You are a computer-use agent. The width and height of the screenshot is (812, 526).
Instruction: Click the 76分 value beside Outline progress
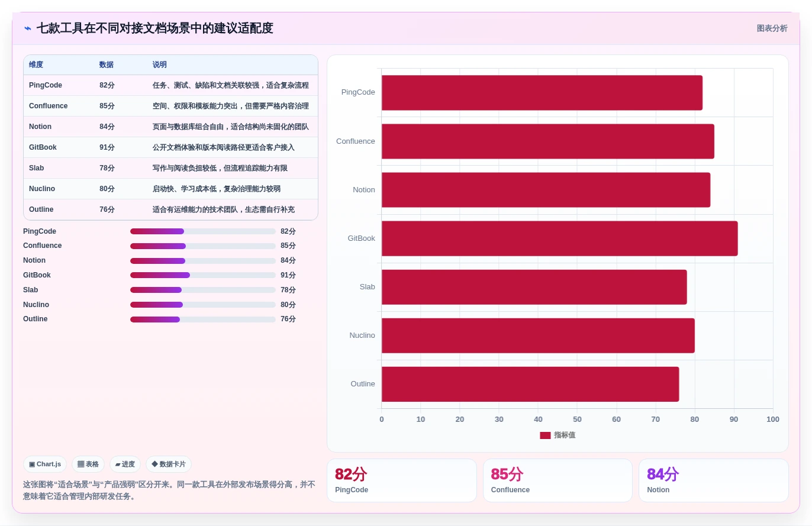[288, 320]
